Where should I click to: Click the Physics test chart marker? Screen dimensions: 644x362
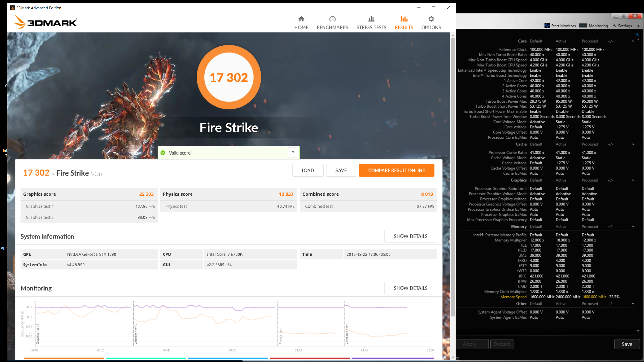(280, 336)
